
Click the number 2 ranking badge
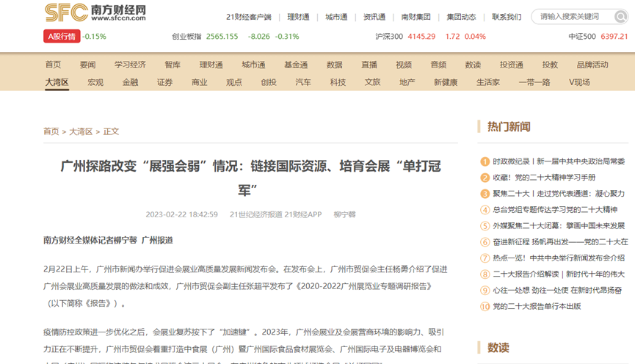pyautogui.click(x=485, y=178)
